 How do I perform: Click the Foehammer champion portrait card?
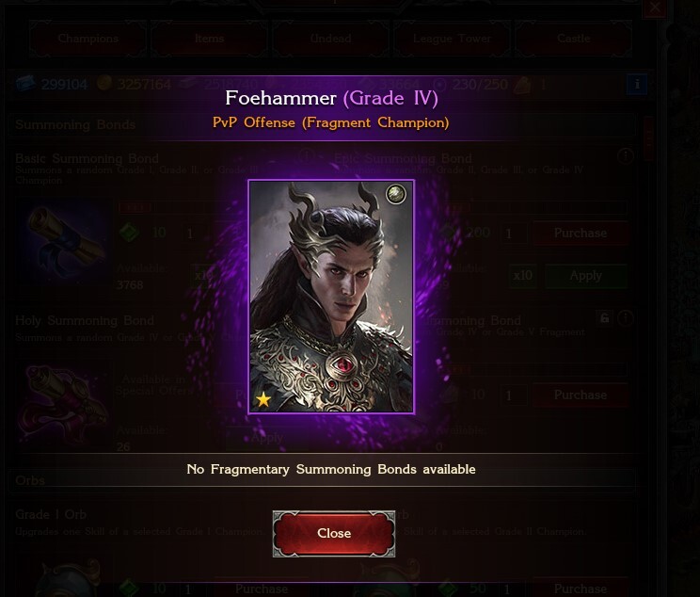[331, 297]
